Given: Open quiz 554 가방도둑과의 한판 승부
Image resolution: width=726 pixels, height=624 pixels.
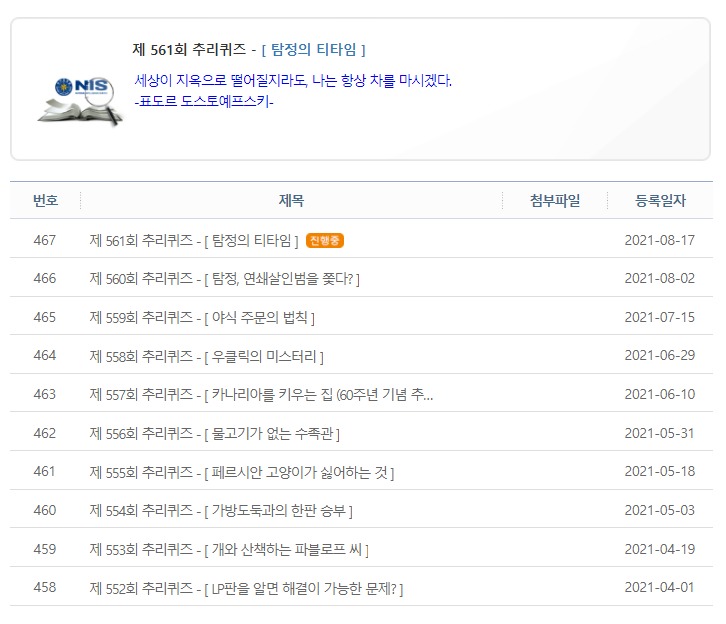Looking at the screenshot, I should (221, 511).
